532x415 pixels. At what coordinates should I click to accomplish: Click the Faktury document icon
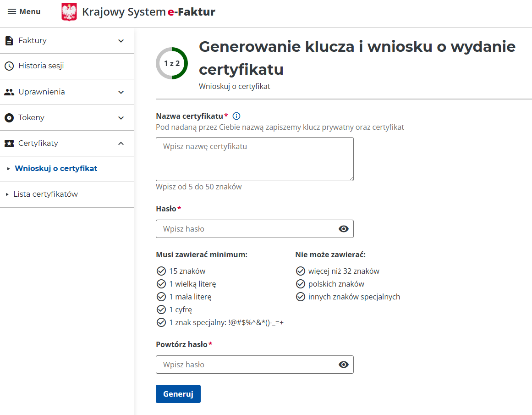pyautogui.click(x=9, y=41)
